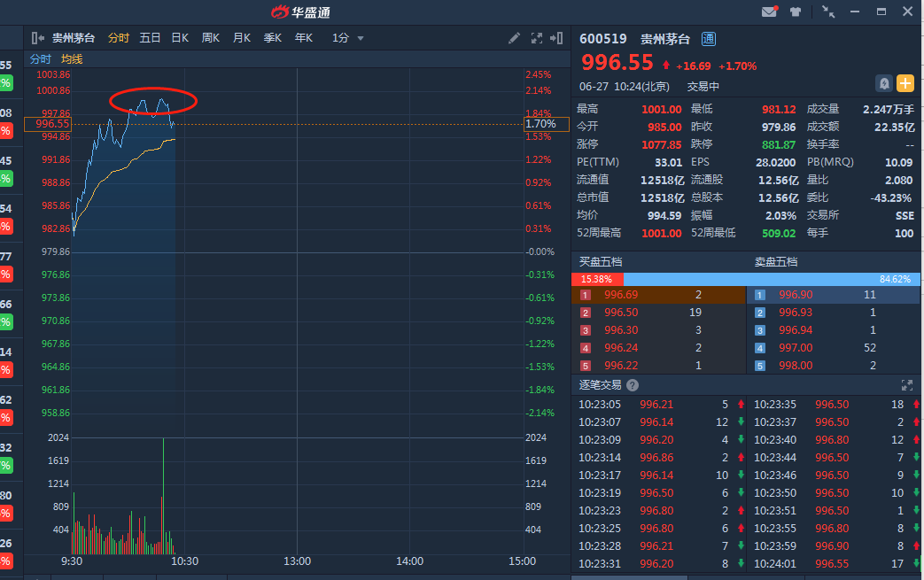Click the 最高 value 1001.00
This screenshot has width=924, height=580.
(661, 110)
